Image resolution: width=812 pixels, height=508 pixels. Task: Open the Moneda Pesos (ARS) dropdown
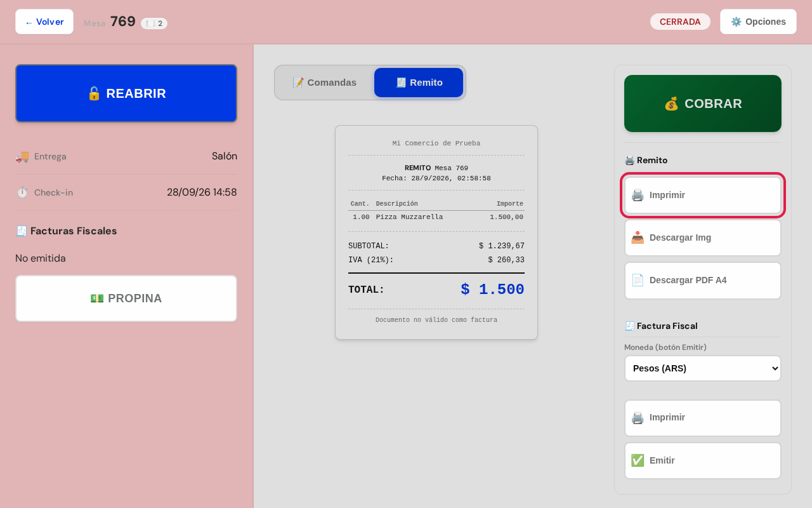click(x=703, y=368)
